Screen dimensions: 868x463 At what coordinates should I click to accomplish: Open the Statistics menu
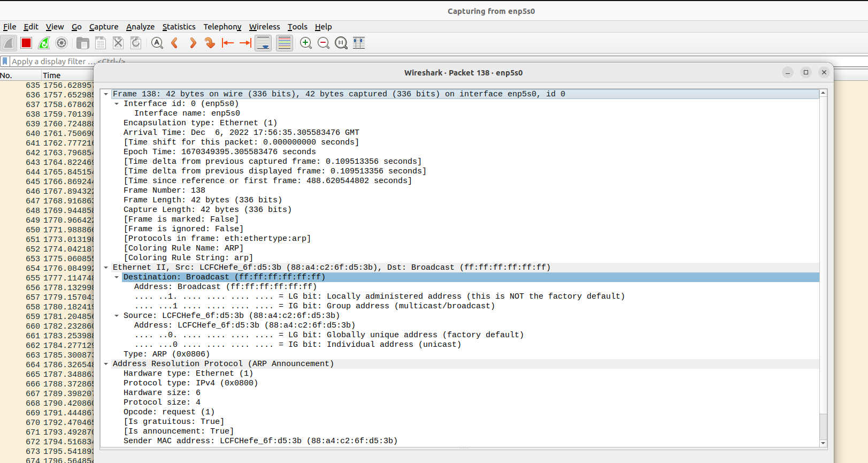click(x=179, y=27)
